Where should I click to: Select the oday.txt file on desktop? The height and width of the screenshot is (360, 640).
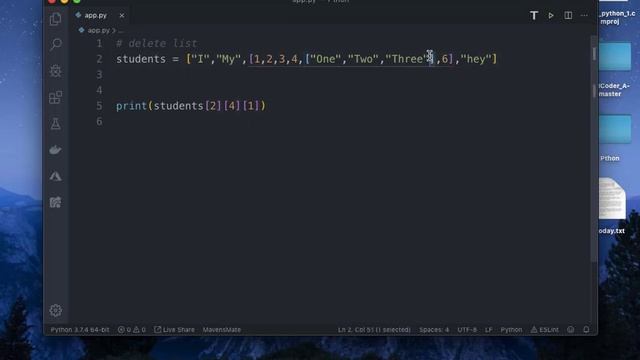click(612, 206)
